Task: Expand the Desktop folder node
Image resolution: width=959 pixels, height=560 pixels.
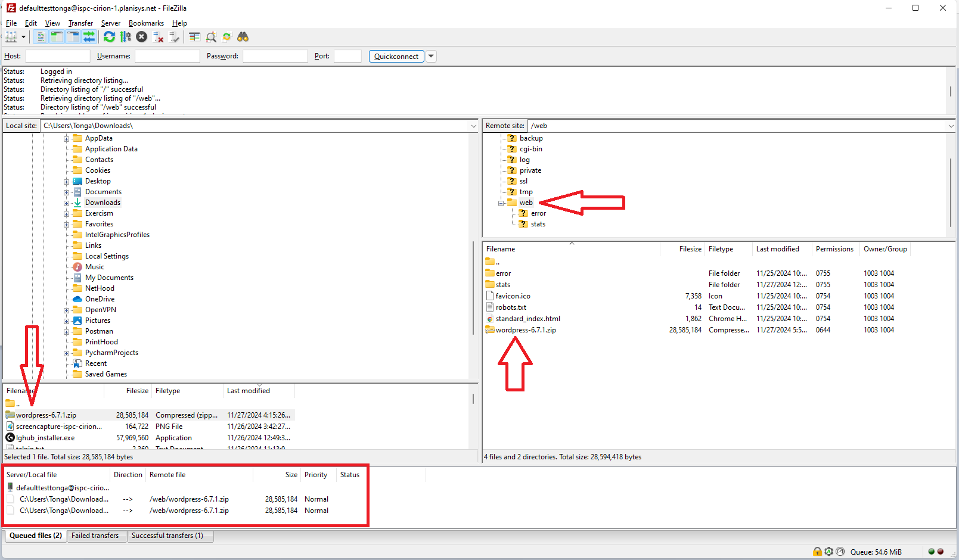Action: [67, 181]
